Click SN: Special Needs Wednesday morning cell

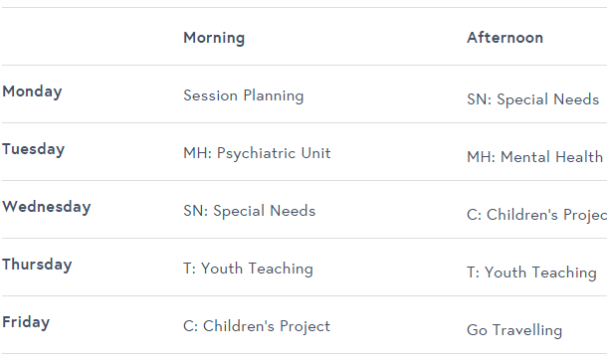coord(250,211)
